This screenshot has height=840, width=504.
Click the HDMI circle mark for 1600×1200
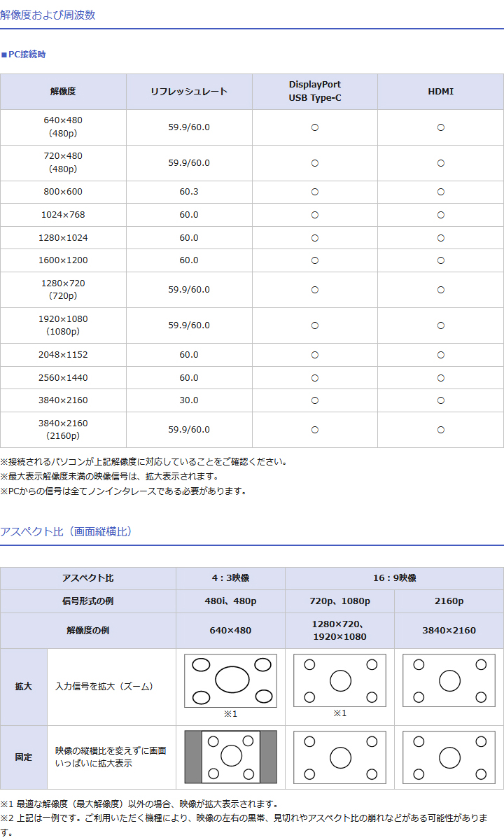(x=441, y=260)
